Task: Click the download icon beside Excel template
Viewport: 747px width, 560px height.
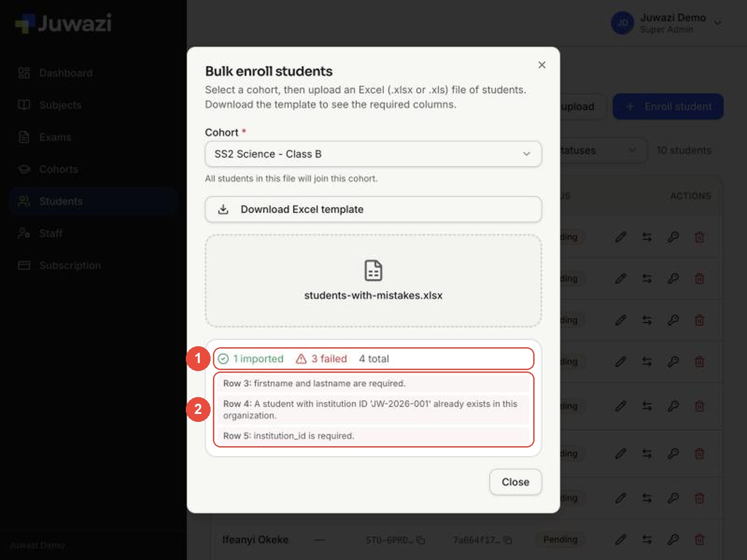Action: [223, 210]
